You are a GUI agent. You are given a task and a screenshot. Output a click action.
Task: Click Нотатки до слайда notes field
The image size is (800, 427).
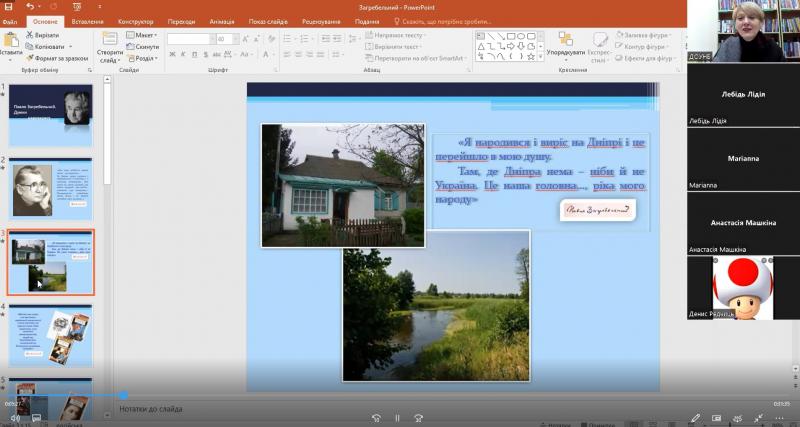(x=151, y=409)
